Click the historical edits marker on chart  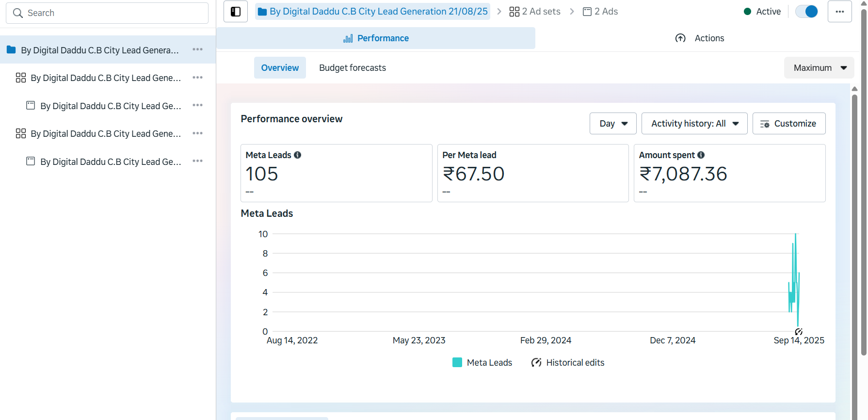coord(798,332)
